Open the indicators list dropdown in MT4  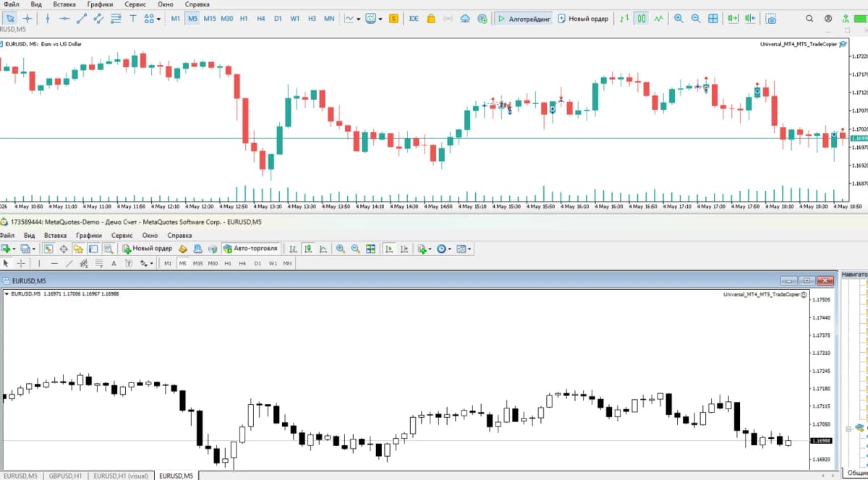tap(424, 249)
